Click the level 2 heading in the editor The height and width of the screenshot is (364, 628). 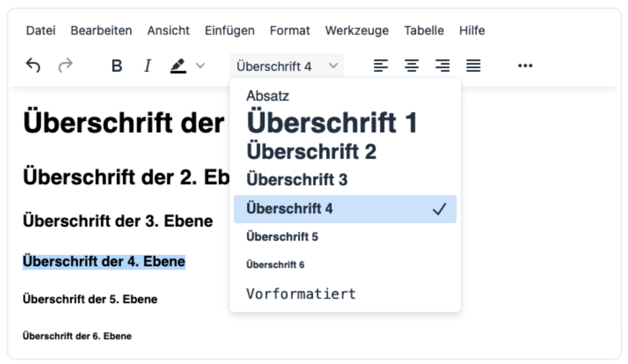126,177
